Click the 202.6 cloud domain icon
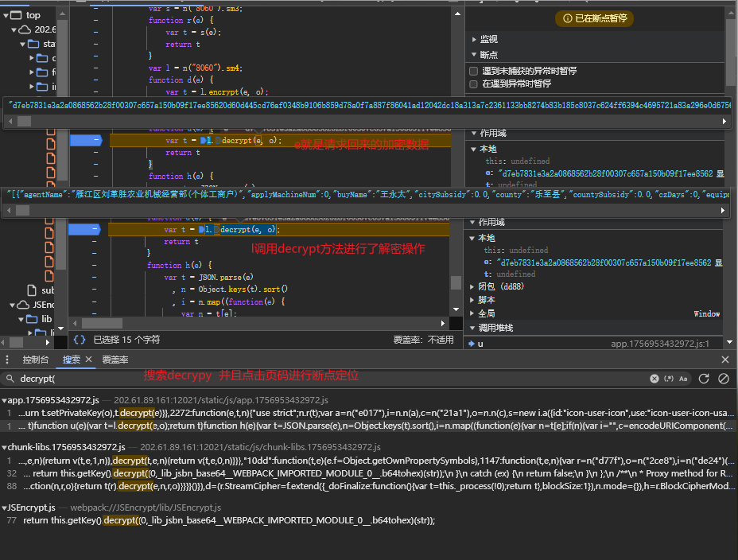Viewport: 738px width, 560px height. pyautogui.click(x=25, y=29)
